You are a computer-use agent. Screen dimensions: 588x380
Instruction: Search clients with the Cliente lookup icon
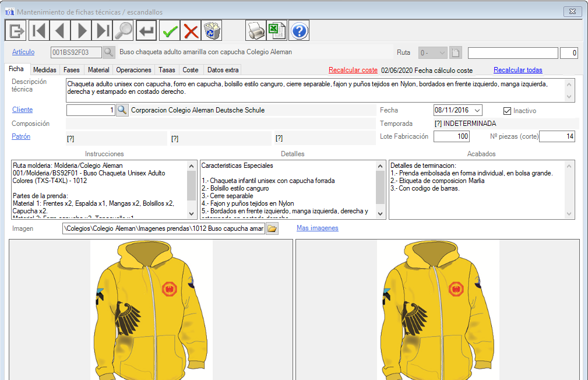(122, 110)
